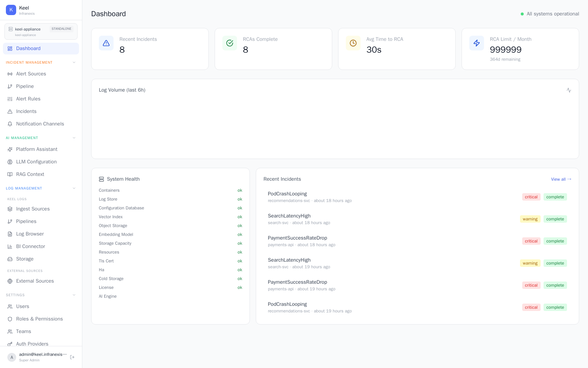This screenshot has width=588, height=368.
Task: Click the All systems operational status
Action: point(550,14)
